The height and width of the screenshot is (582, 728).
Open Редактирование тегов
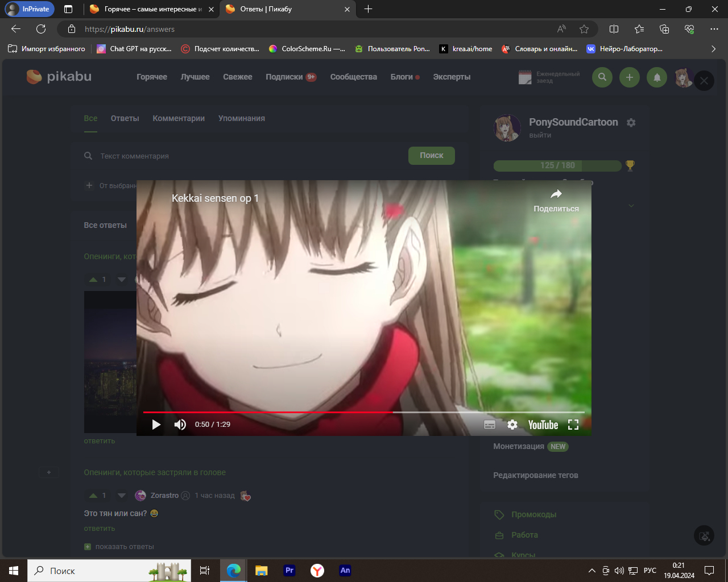536,475
